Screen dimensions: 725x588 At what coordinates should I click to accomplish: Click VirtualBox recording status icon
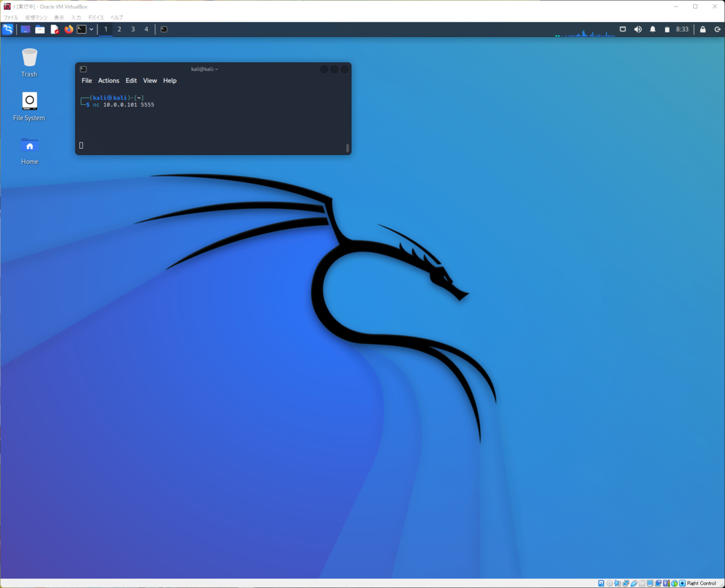658,583
